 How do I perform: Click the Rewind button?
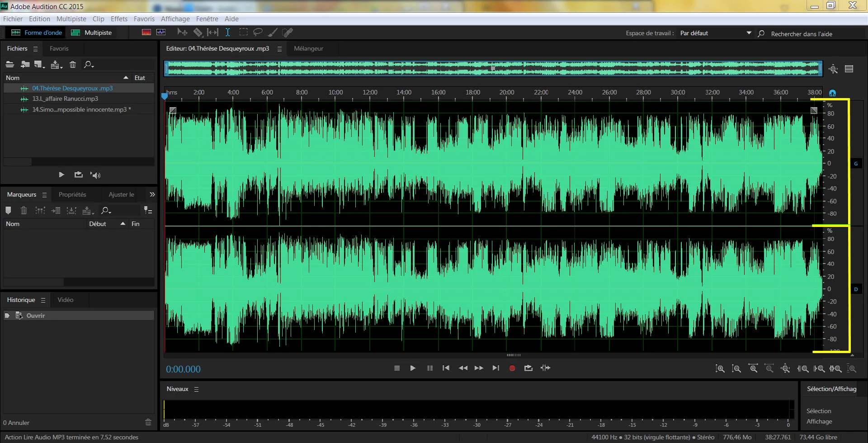click(463, 368)
